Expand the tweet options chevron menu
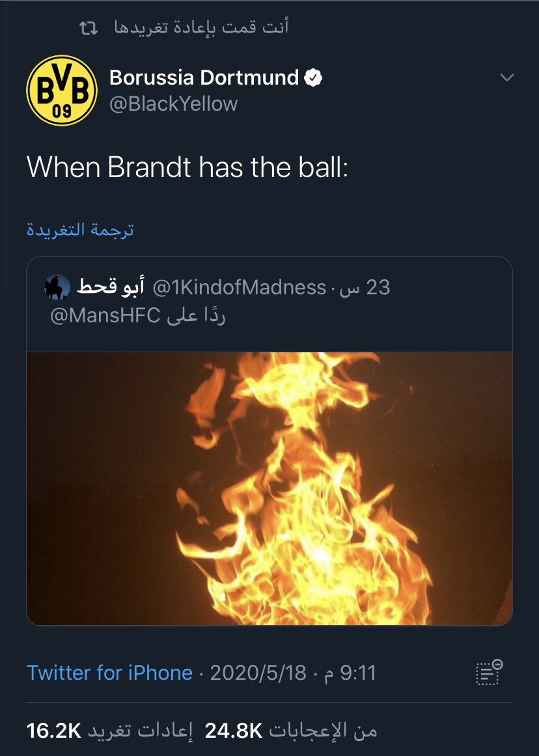 506,77
